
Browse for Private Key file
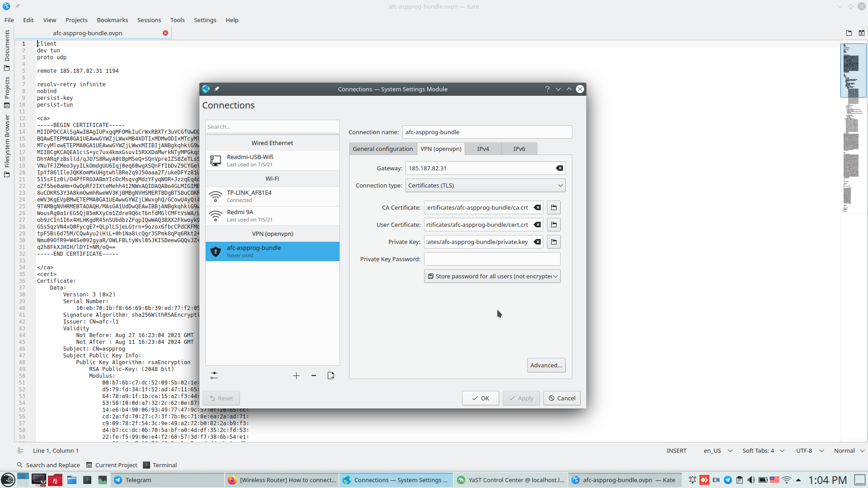pyautogui.click(x=554, y=242)
